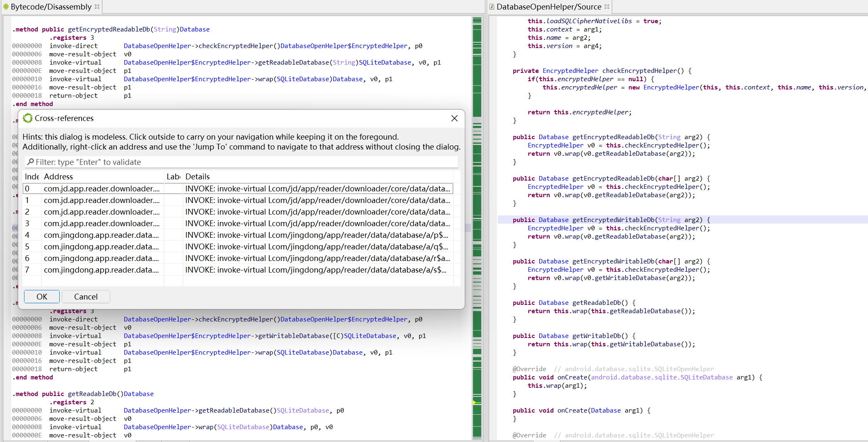Click the DatabaseOpenHelper/Source tab file icon
The width and height of the screenshot is (868, 442).
pos(492,7)
